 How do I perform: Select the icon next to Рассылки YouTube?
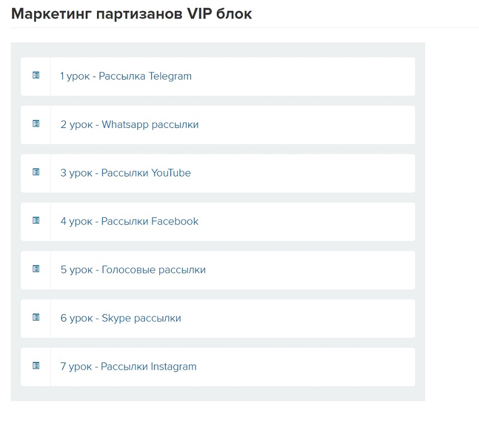coord(36,172)
